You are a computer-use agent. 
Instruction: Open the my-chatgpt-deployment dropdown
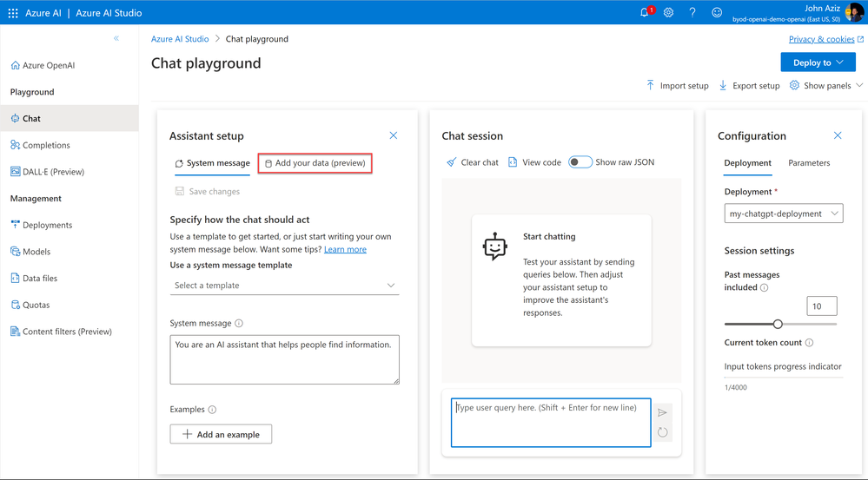coord(784,214)
